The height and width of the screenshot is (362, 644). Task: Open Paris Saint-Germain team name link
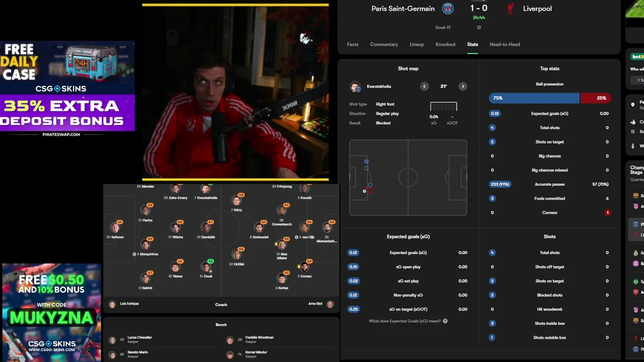(403, 9)
